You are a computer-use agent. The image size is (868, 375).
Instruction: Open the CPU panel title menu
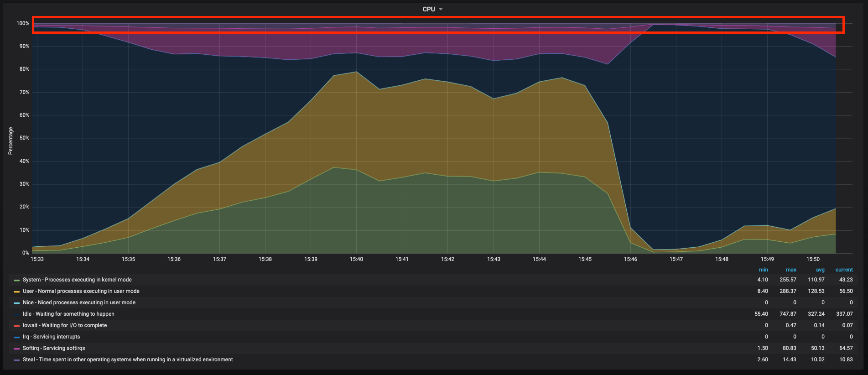click(x=432, y=9)
